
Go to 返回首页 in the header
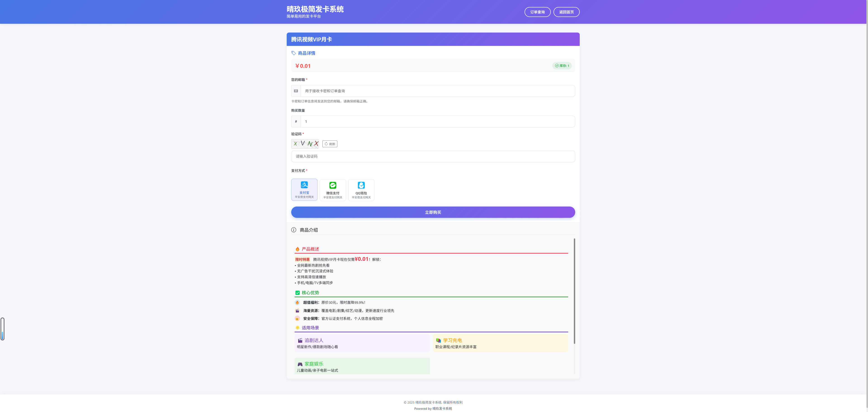[x=566, y=12]
